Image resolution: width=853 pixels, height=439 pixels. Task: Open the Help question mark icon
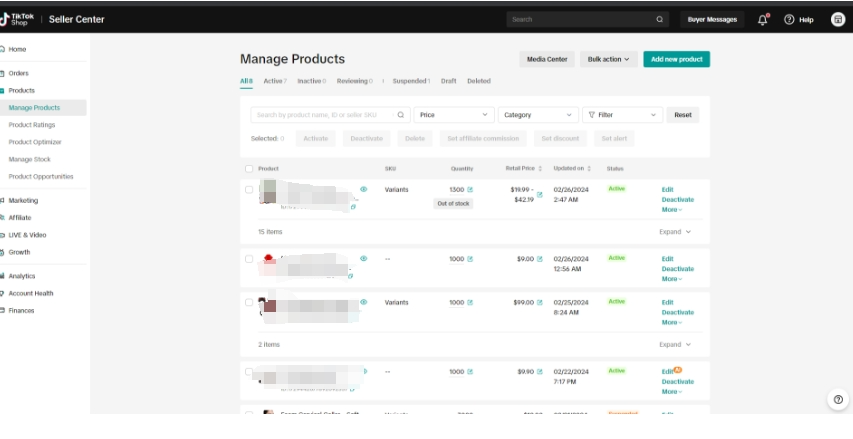tap(789, 19)
